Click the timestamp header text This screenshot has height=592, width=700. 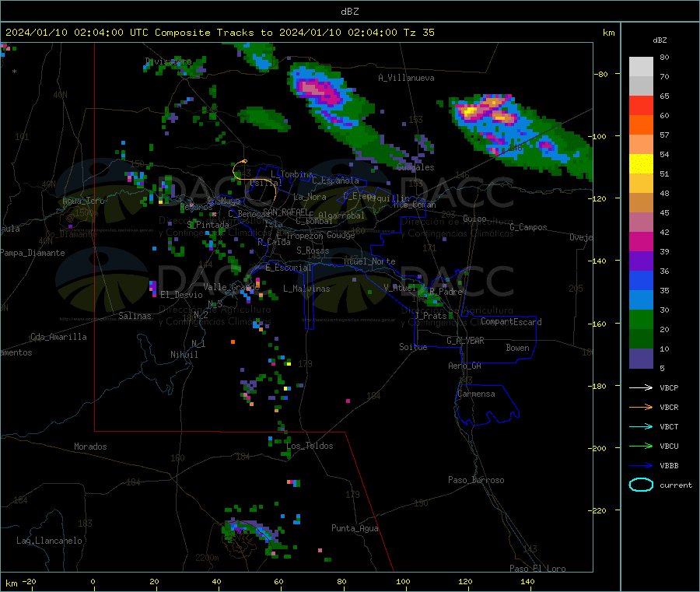219,33
